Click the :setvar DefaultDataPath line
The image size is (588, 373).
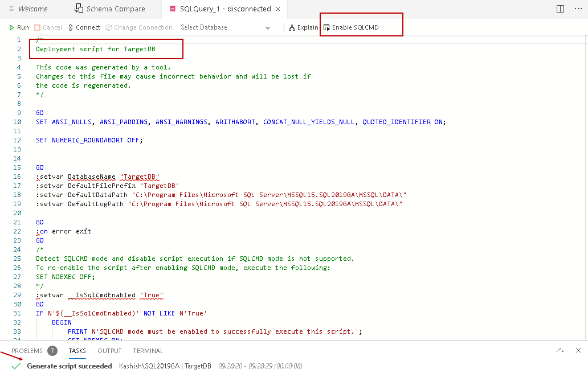coord(221,195)
